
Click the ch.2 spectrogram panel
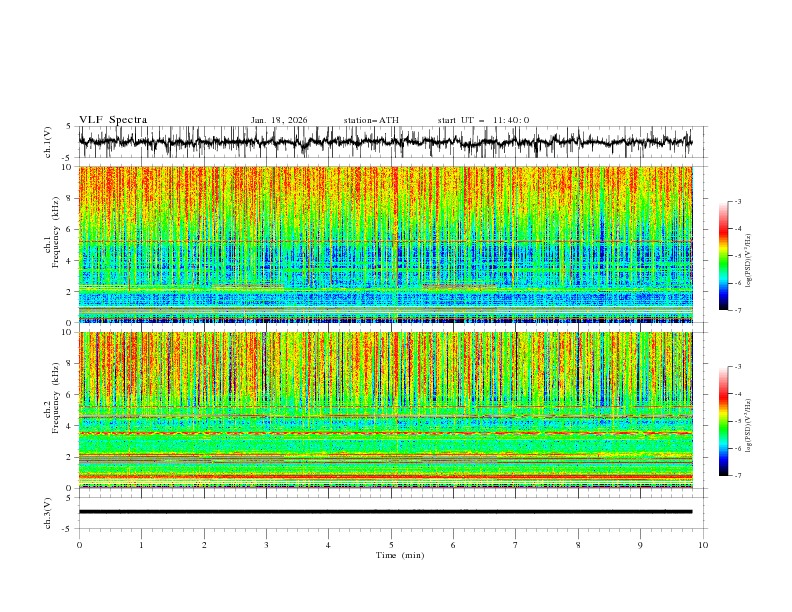point(386,410)
